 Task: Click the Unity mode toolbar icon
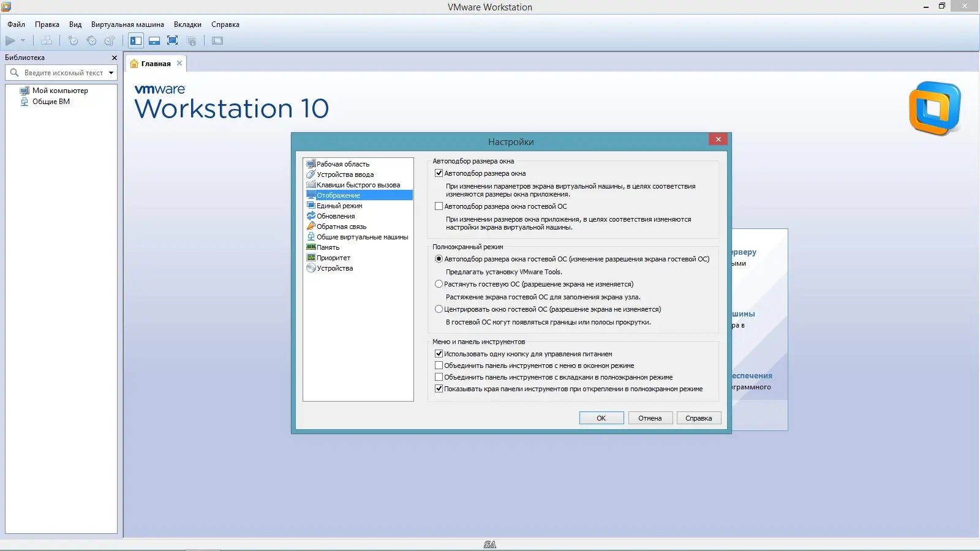click(x=192, y=40)
